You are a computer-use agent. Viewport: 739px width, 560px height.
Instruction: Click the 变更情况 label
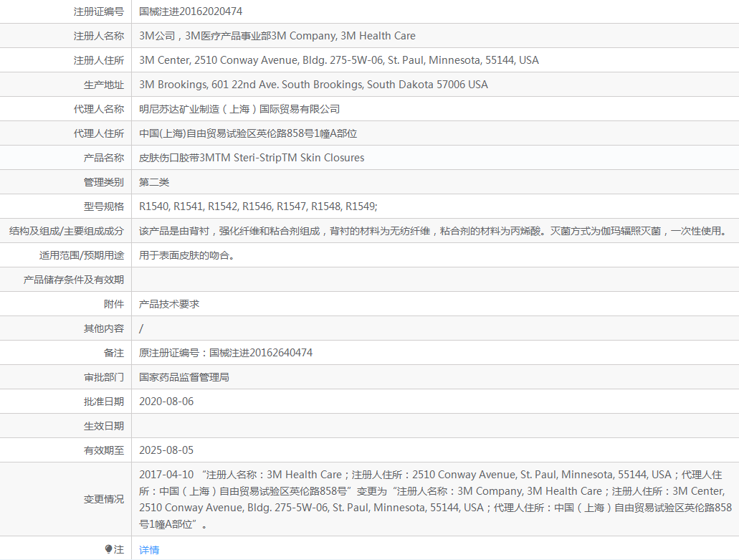[x=104, y=499]
